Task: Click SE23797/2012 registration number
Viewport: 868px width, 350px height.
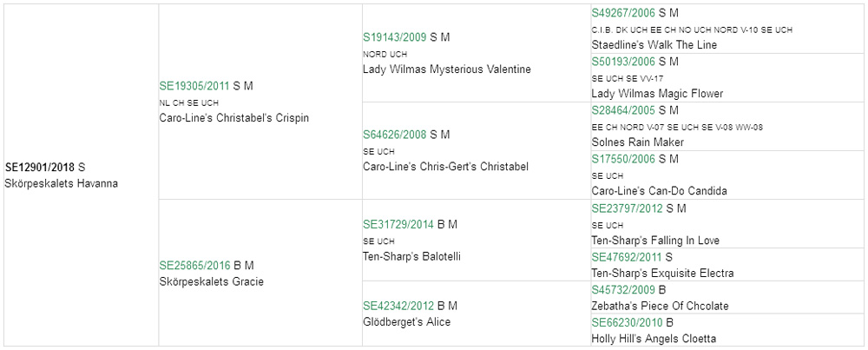Action: tap(628, 208)
